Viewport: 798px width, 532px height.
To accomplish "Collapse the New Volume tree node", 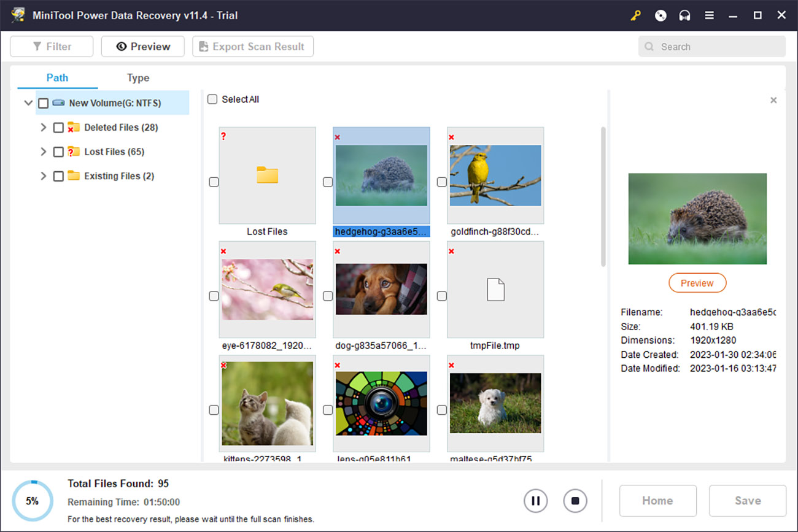I will [28, 102].
